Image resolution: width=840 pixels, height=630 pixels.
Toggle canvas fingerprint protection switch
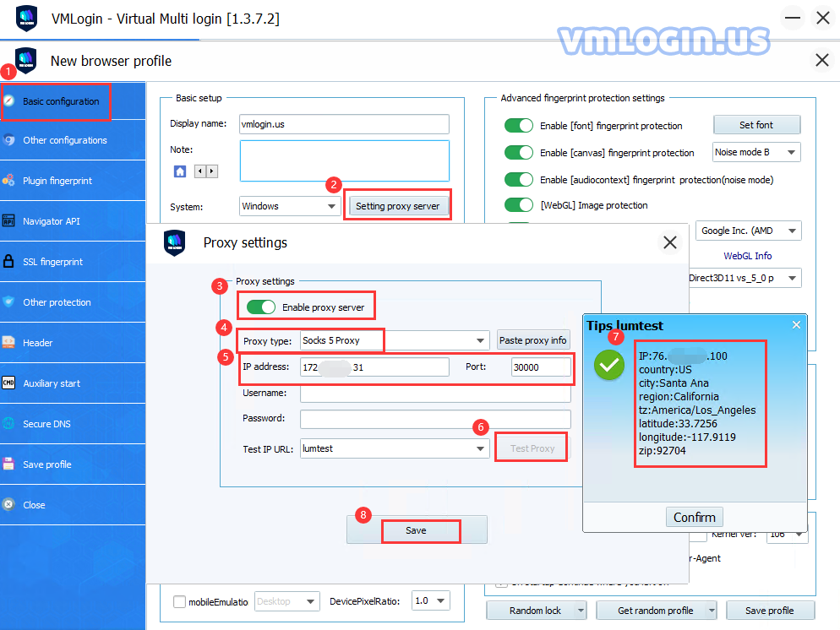[x=519, y=153]
